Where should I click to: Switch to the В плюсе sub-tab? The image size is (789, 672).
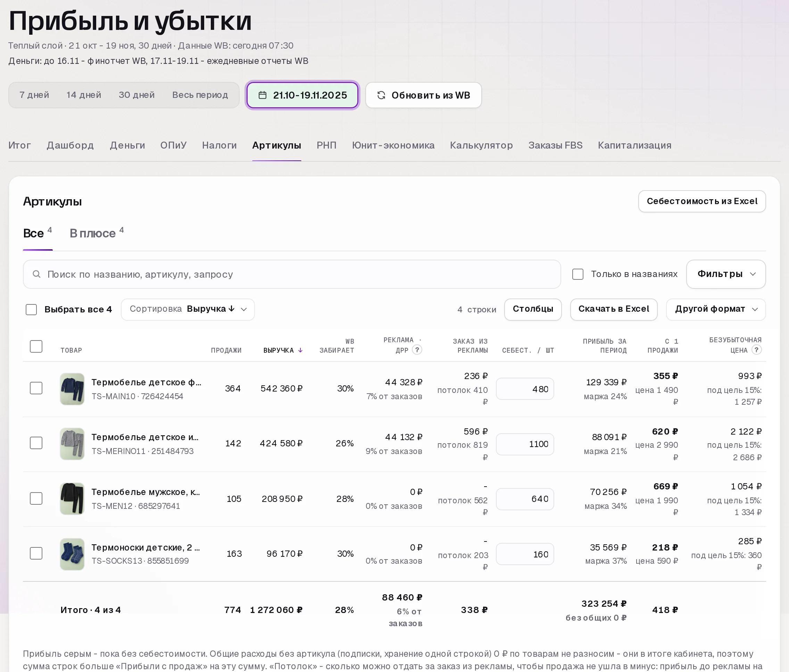[96, 233]
